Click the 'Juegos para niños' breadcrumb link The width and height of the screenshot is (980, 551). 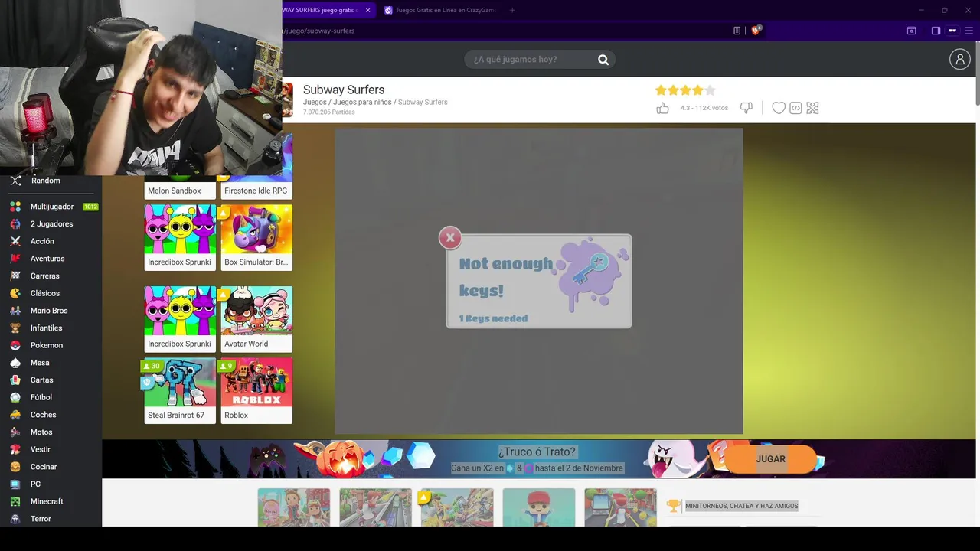[x=362, y=102]
